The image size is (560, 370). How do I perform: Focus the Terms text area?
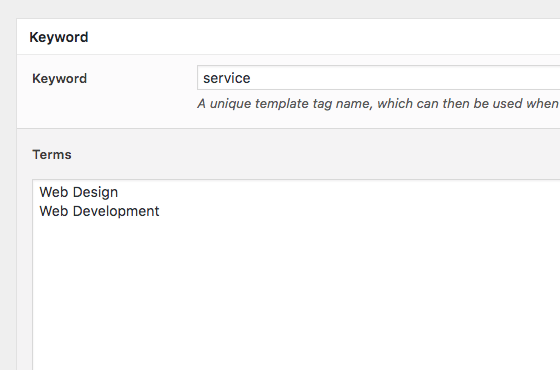pyautogui.click(x=296, y=275)
